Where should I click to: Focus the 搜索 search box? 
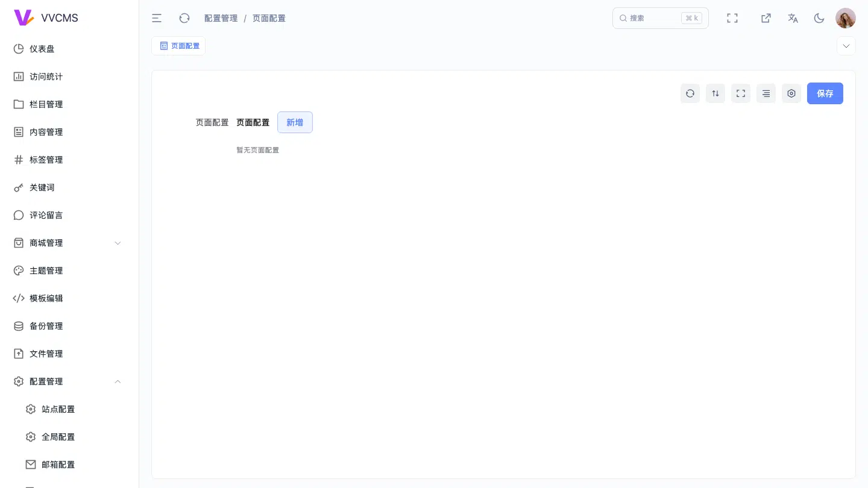(x=661, y=18)
